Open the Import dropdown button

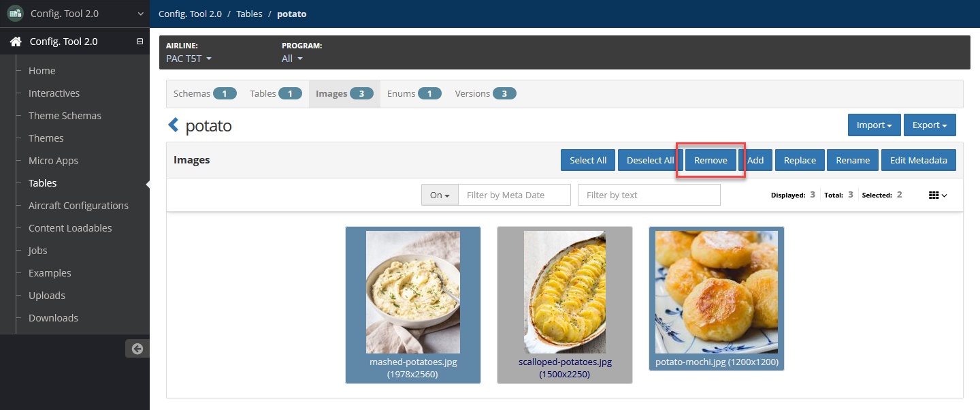tap(875, 125)
